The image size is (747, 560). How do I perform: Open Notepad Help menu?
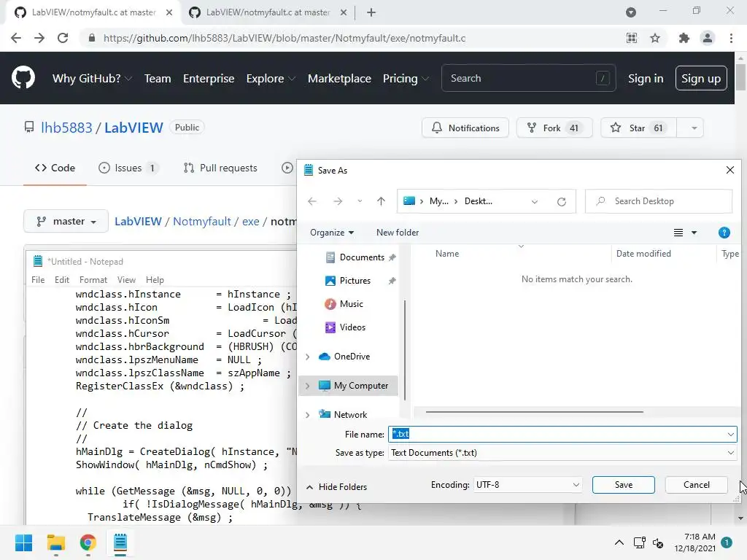(x=155, y=280)
